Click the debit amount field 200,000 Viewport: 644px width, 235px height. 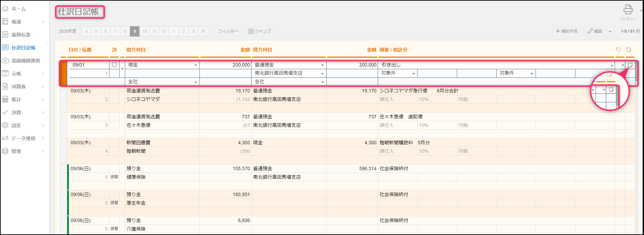(225, 65)
